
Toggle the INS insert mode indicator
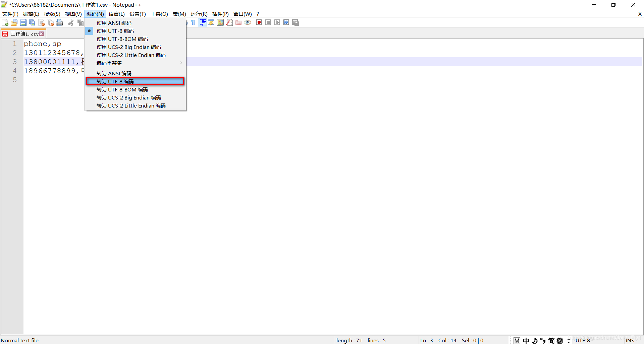(630, 340)
